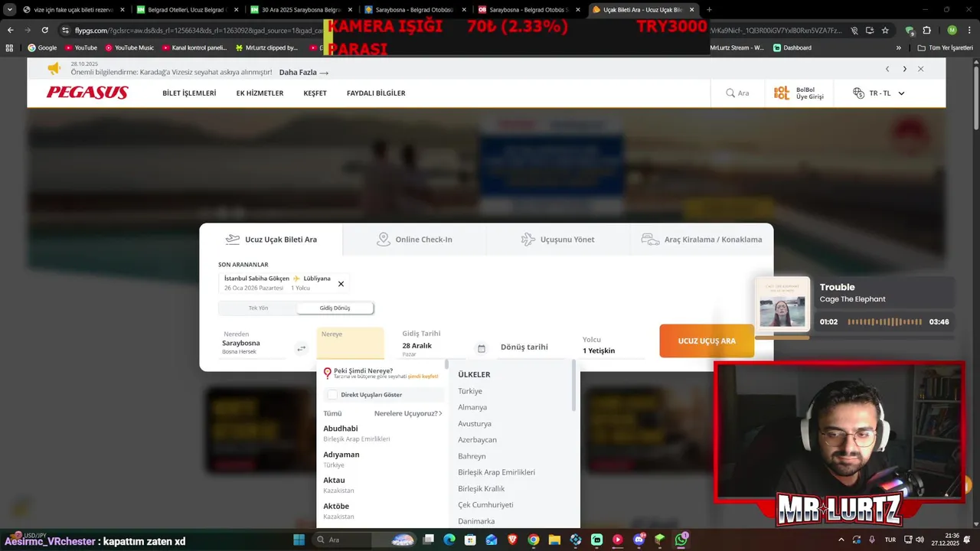Show hidden system tray icons

click(841, 540)
